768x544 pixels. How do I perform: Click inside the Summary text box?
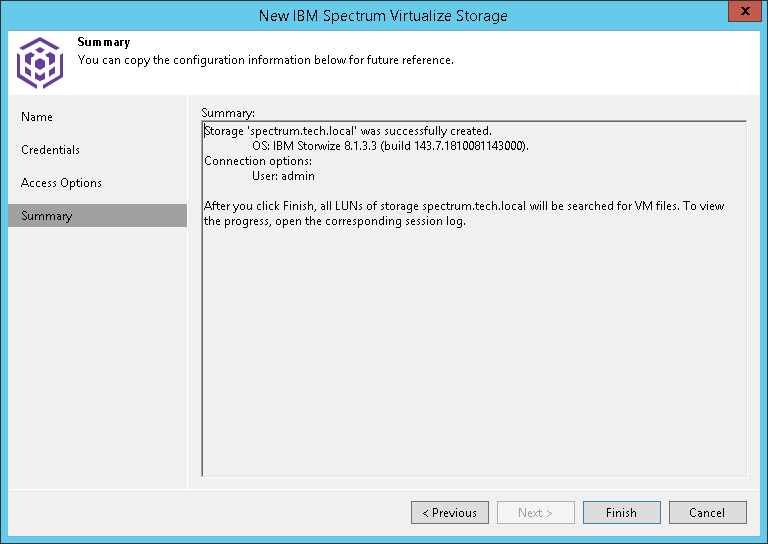pos(474,299)
